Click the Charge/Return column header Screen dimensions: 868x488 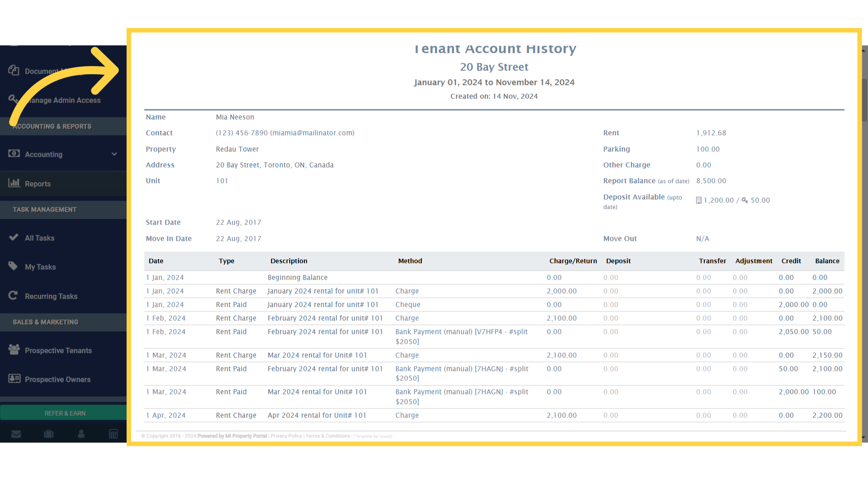[x=573, y=261]
